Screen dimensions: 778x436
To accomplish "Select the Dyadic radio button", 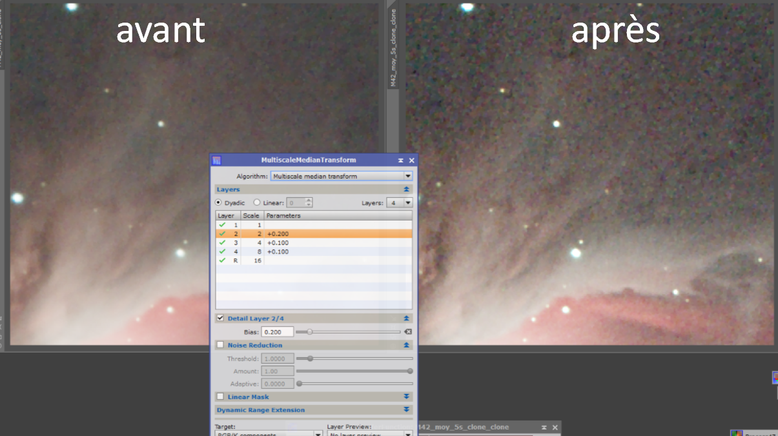I will (219, 203).
